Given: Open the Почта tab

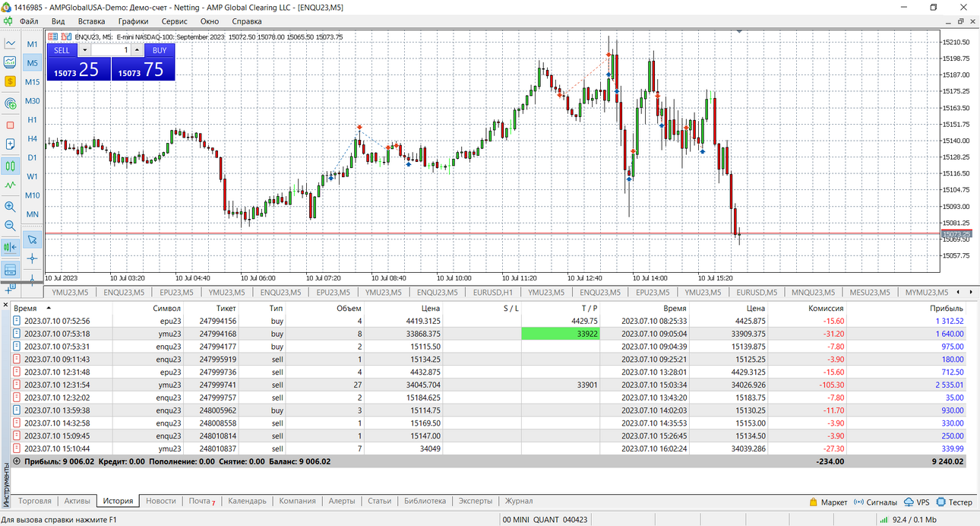Looking at the screenshot, I should click(201, 501).
